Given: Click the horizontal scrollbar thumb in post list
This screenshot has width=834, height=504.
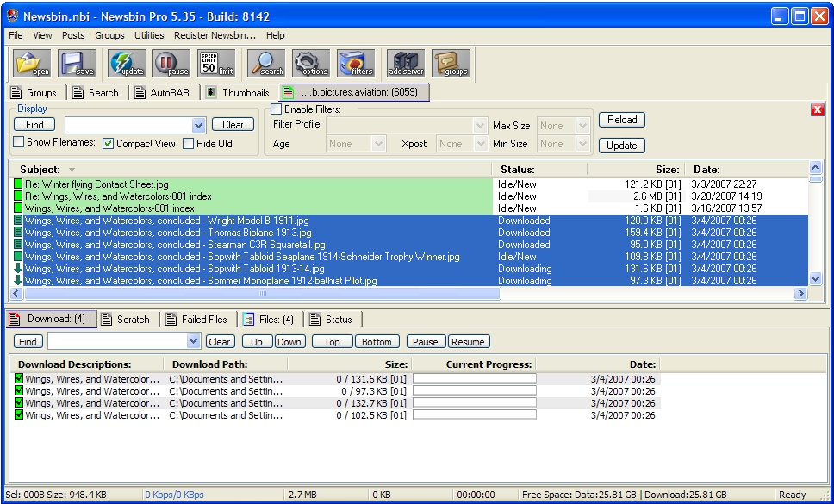Looking at the screenshot, I should [x=262, y=293].
